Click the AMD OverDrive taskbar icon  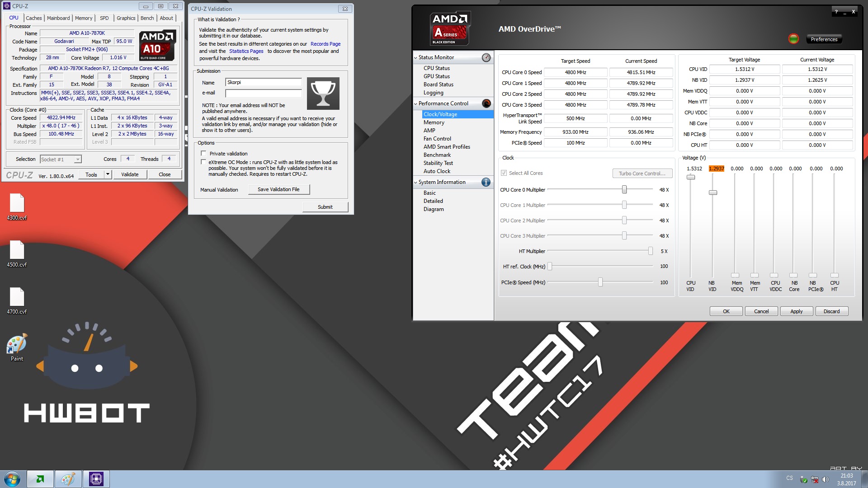click(40, 479)
